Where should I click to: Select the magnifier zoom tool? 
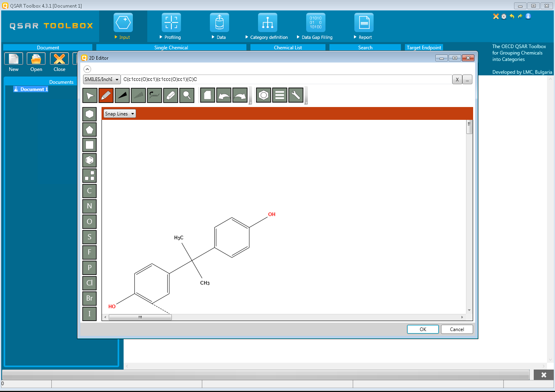(187, 95)
